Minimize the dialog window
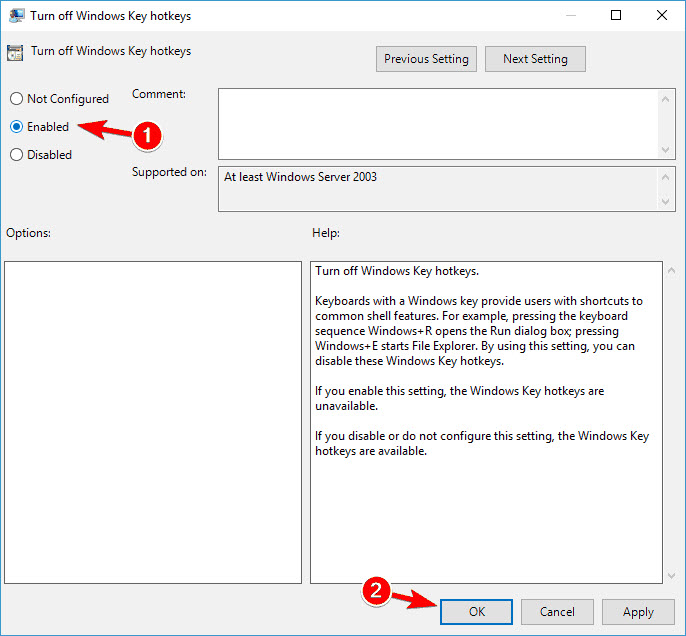The height and width of the screenshot is (636, 686). coord(570,15)
